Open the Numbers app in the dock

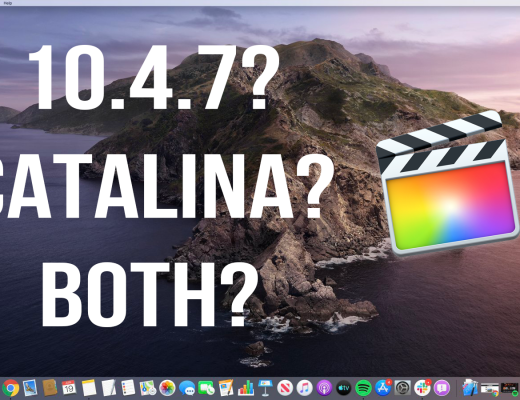(x=246, y=388)
